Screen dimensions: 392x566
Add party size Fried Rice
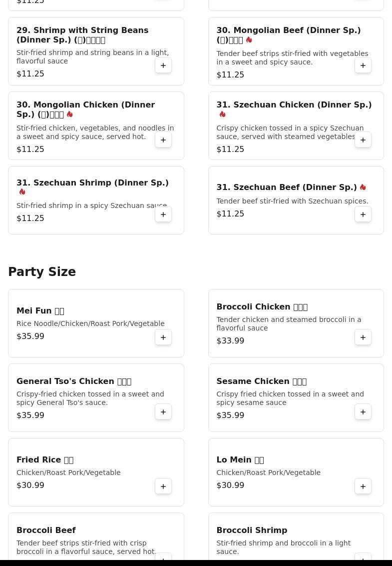click(x=163, y=486)
